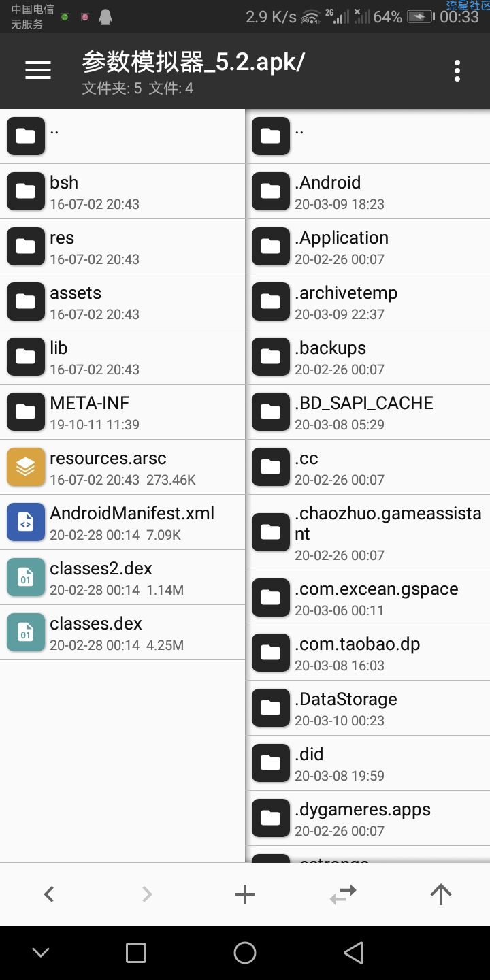This screenshot has width=490, height=980.
Task: Tap the plus icon to create new item
Action: [245, 894]
